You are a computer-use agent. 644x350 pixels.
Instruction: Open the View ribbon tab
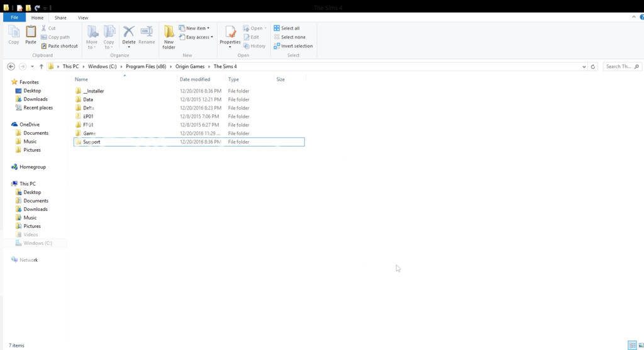[83, 18]
